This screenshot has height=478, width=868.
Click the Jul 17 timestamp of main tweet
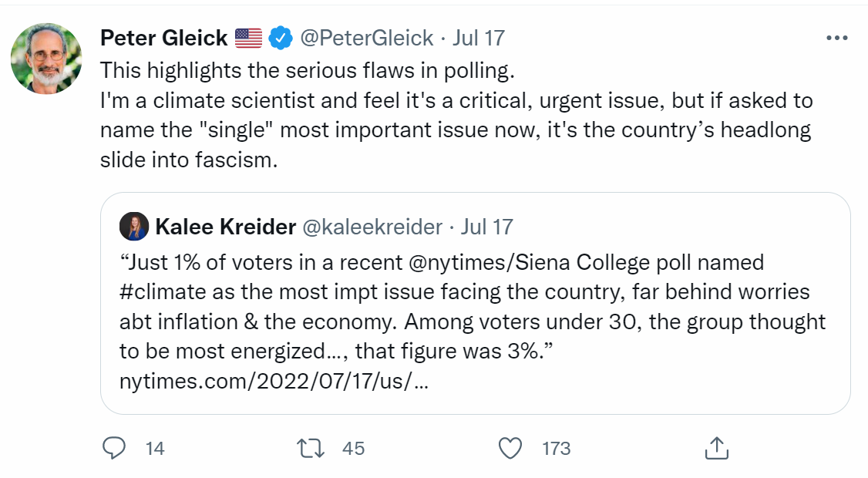pos(479,39)
